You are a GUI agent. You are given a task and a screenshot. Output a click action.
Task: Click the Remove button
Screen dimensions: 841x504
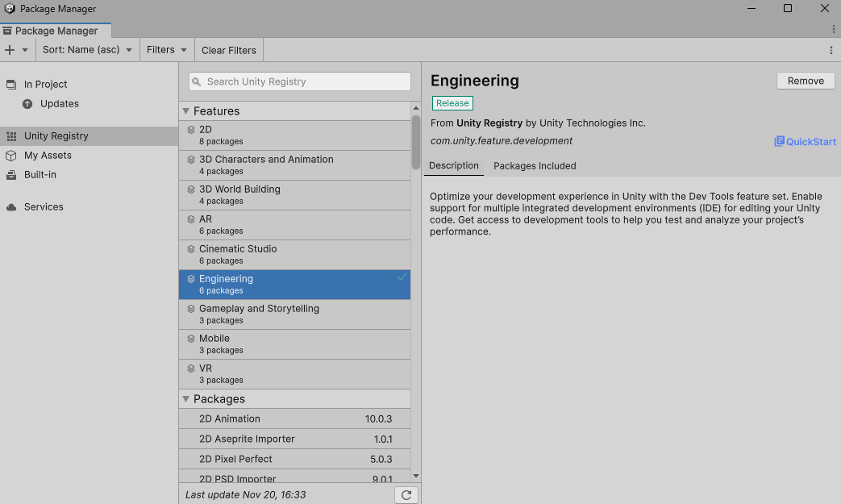[806, 81]
